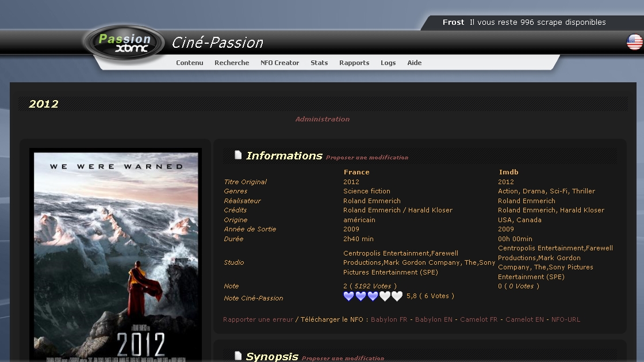644x362 pixels.
Task: Click the '0 ( 0 Votes )' Imdb note
Action: click(x=518, y=286)
